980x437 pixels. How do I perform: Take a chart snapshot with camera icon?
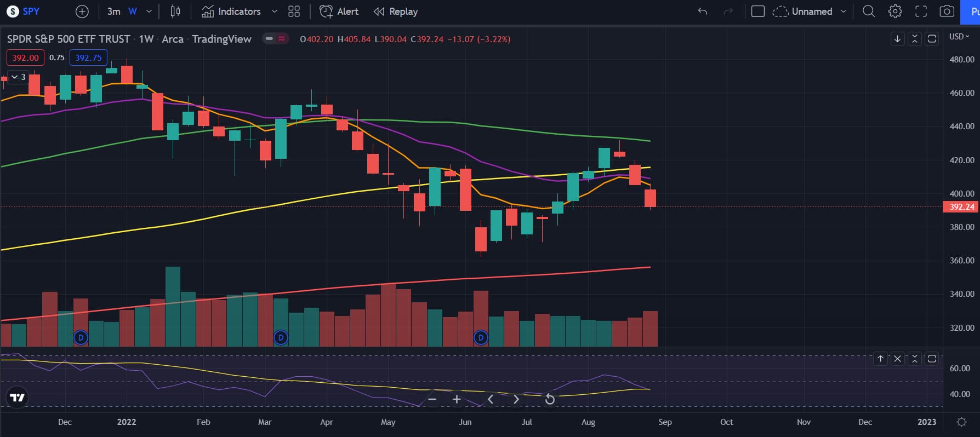[947, 12]
